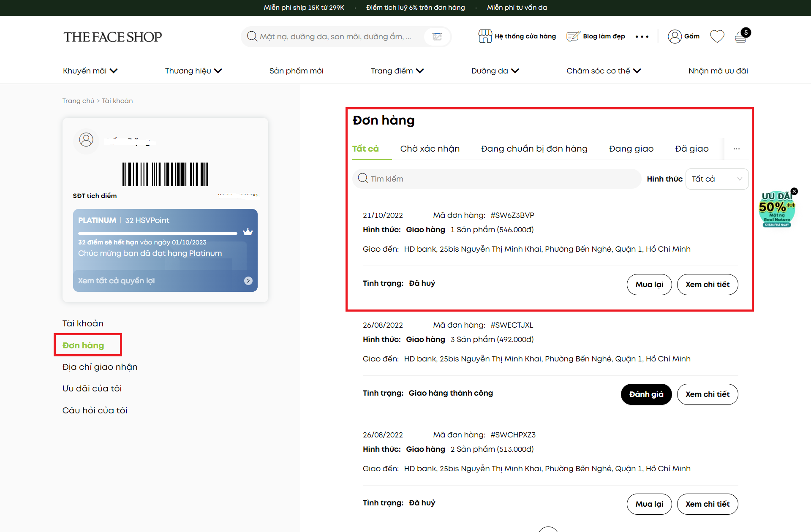Click order code #SWECTJXL

pos(512,325)
